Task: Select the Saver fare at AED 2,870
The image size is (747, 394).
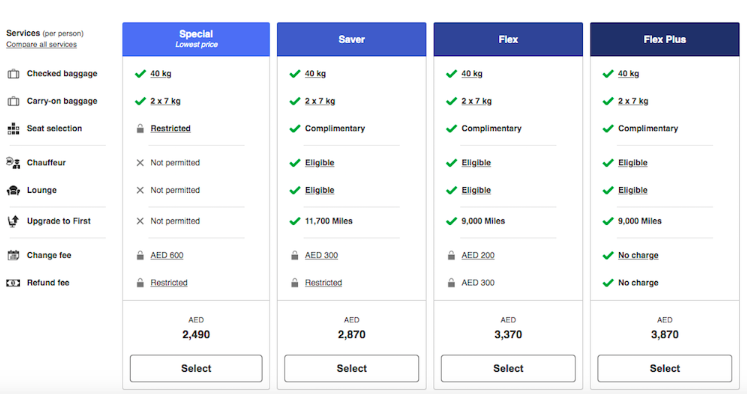Action: [352, 368]
